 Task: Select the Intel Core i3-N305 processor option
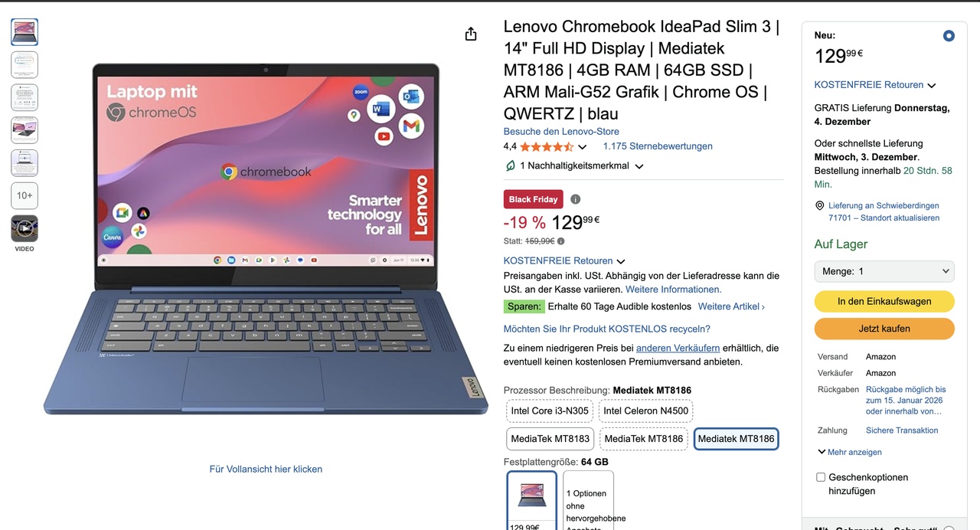coord(550,411)
